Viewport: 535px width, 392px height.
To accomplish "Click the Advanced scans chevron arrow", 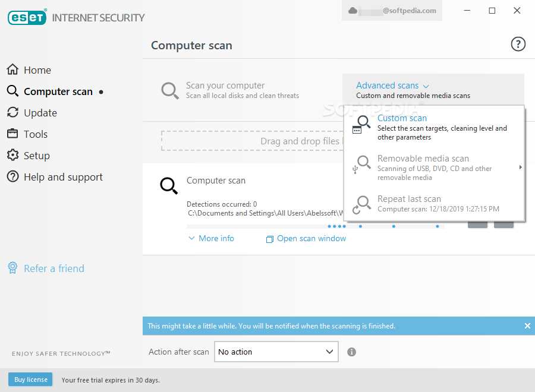I will (x=426, y=86).
